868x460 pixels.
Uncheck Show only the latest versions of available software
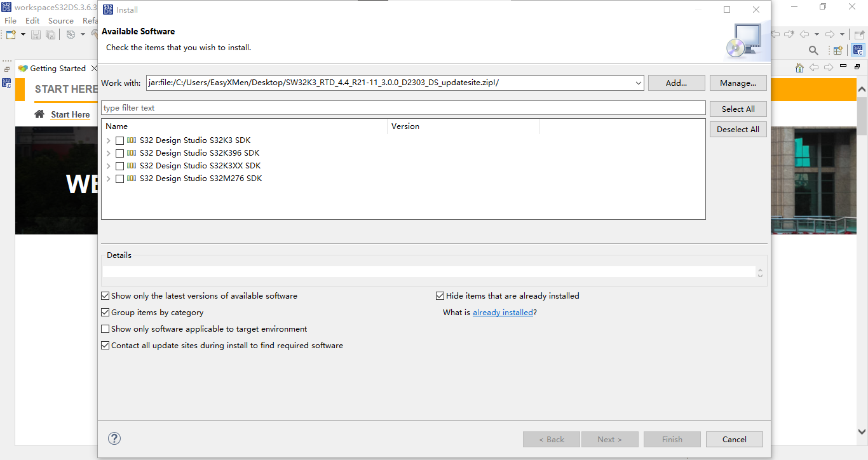105,296
